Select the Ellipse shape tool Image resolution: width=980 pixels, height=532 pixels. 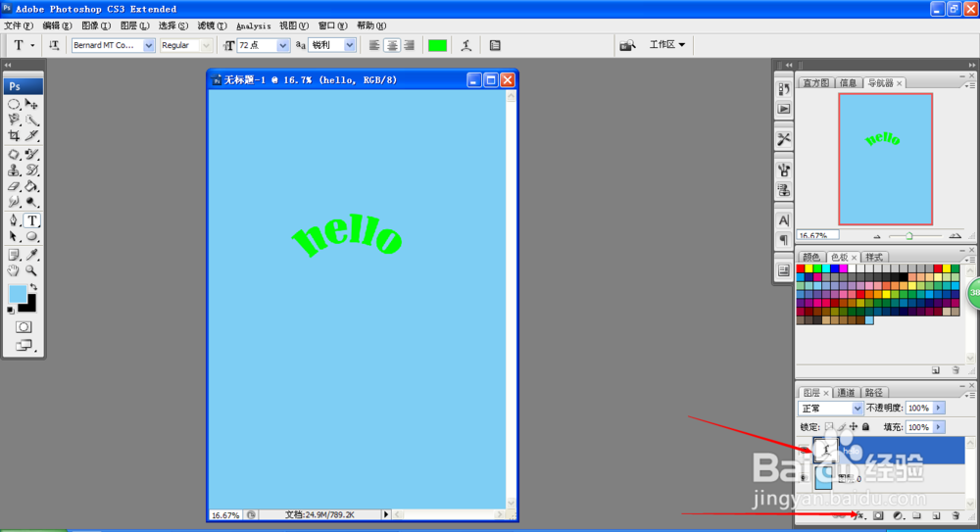[32, 237]
